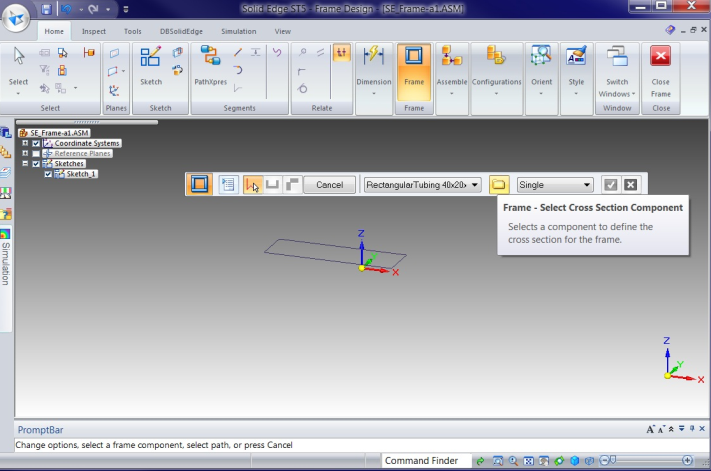The height and width of the screenshot is (471, 711).
Task: Toggle Reference Planes visibility checkbox
Action: [36, 154]
